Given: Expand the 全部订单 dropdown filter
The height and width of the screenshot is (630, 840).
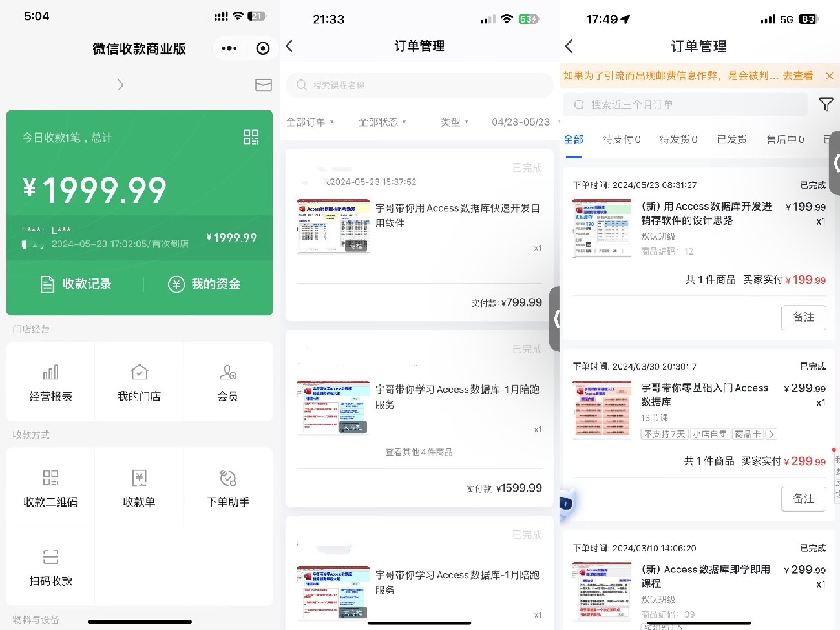Looking at the screenshot, I should (x=310, y=121).
